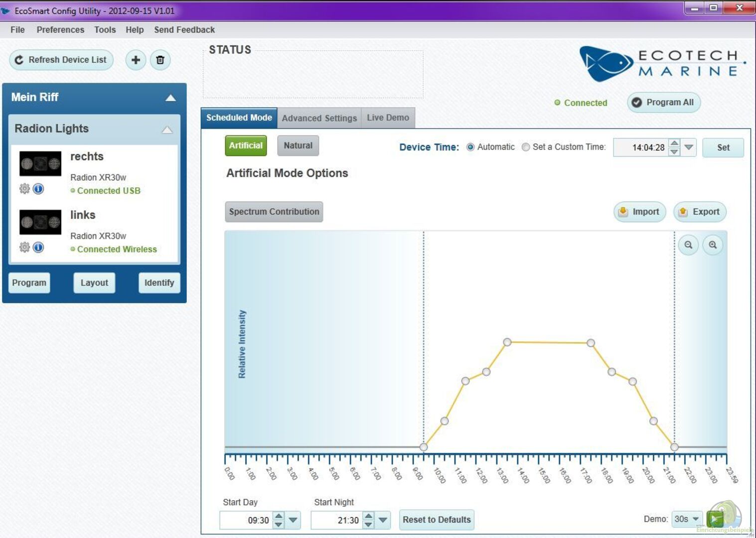Click the zoom out magnifier on graph
Viewport: 756px width, 538px height.
688,245
